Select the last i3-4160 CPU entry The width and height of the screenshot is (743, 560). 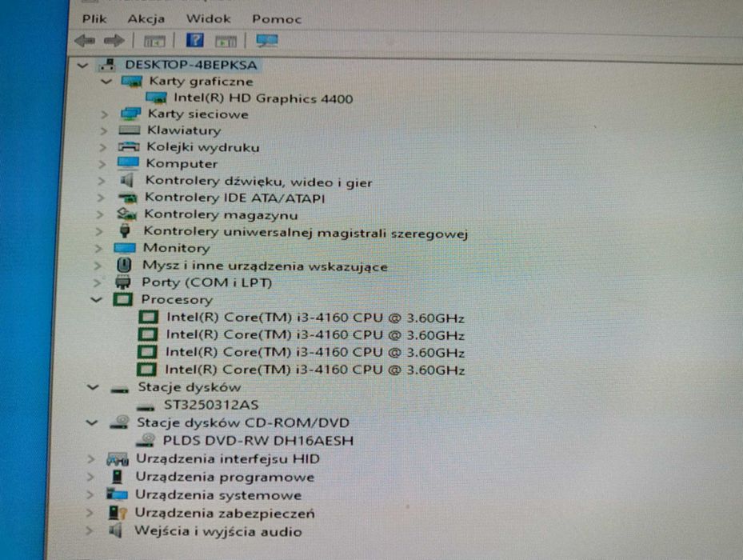click(x=314, y=370)
